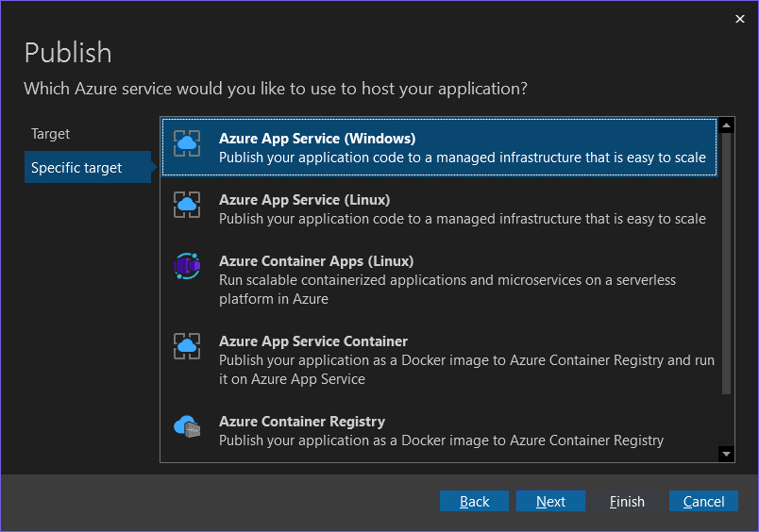This screenshot has width=759, height=532.
Task: Click the Azure Container Apps icon
Action: [x=187, y=267]
